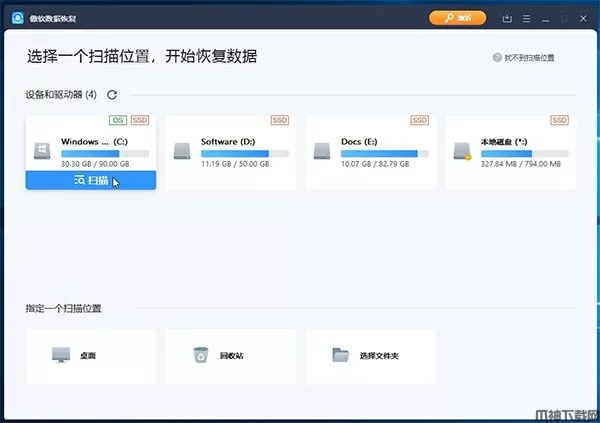Open the 选择文件夹 folder picker
600x423 pixels.
click(x=371, y=356)
